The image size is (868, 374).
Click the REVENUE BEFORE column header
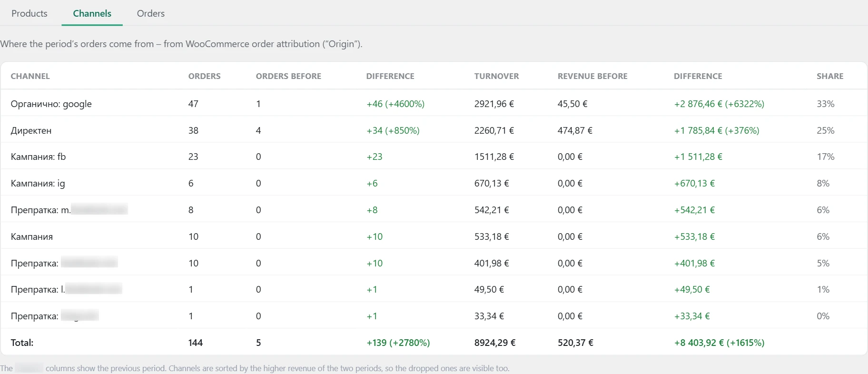[x=592, y=76]
